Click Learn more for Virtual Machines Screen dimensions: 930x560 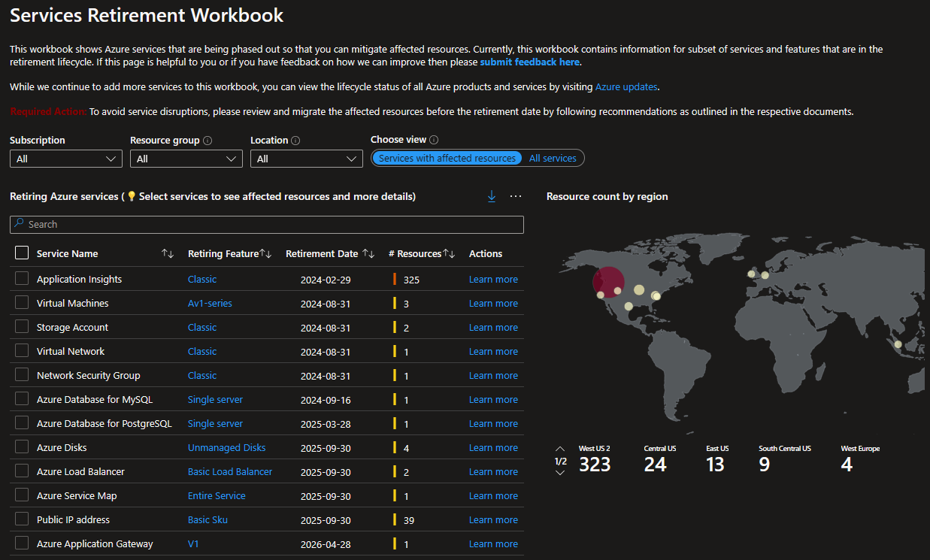point(493,304)
